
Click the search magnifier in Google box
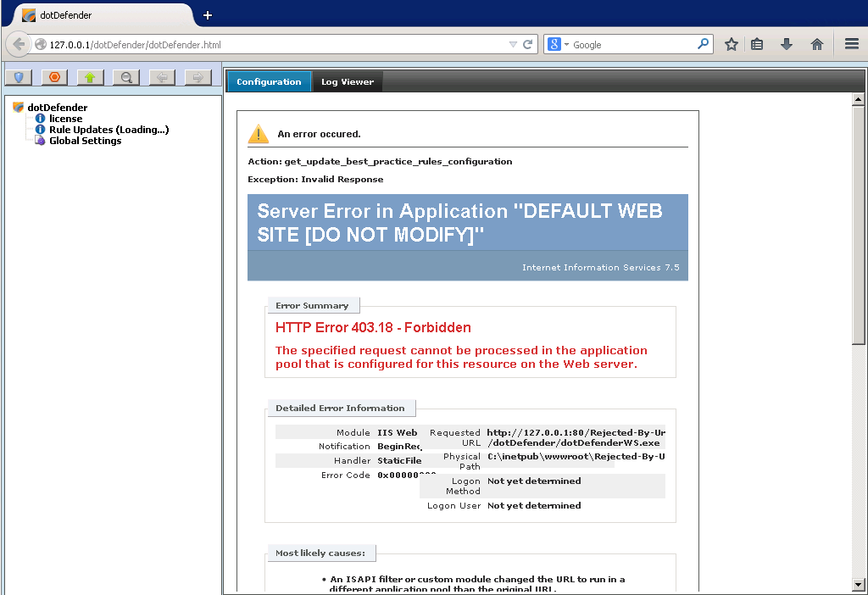703,44
